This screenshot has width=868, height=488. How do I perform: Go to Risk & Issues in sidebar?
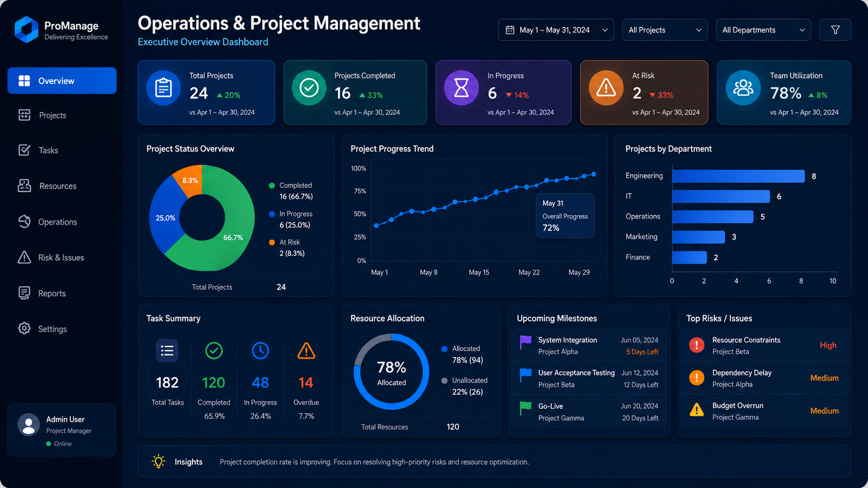click(x=62, y=258)
